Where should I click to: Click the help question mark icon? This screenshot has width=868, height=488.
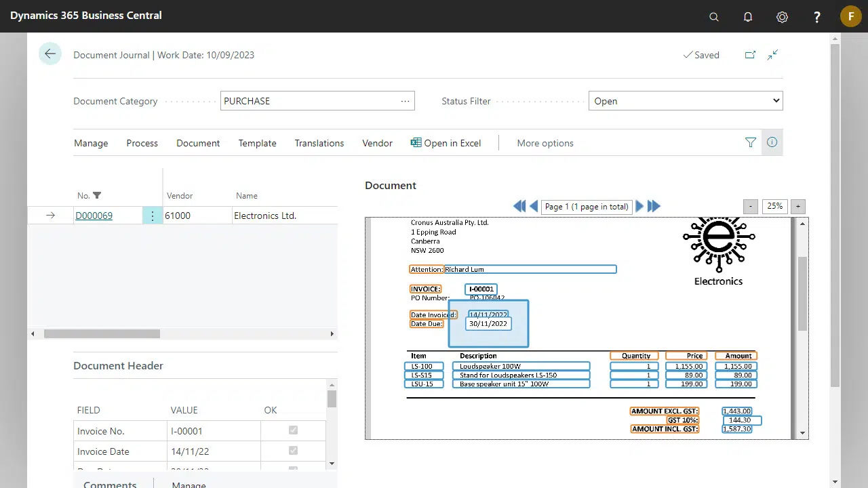(816, 17)
